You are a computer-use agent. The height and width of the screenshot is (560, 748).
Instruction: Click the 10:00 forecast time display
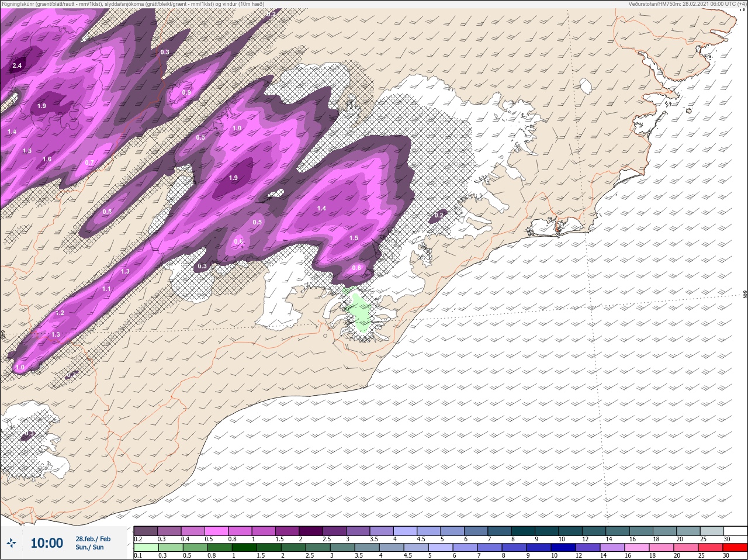click(47, 543)
